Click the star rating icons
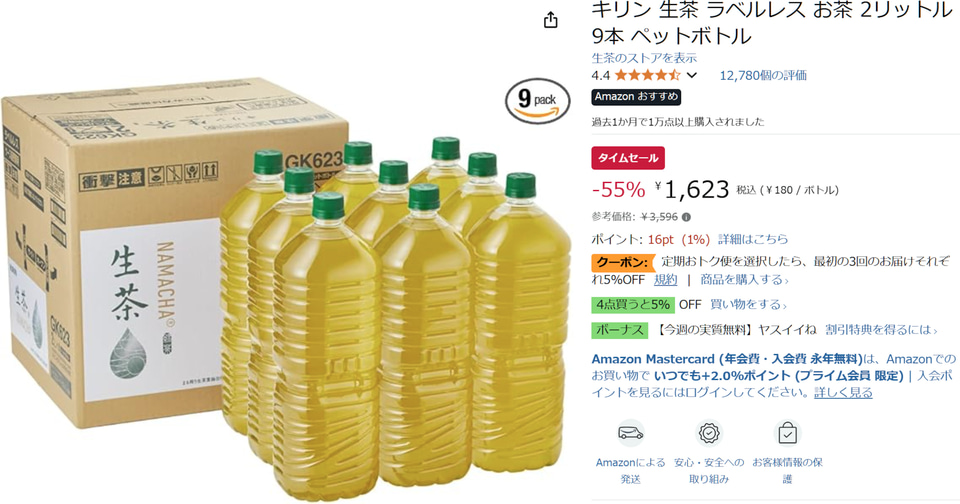Viewport: 960px width, 504px height. point(647,75)
